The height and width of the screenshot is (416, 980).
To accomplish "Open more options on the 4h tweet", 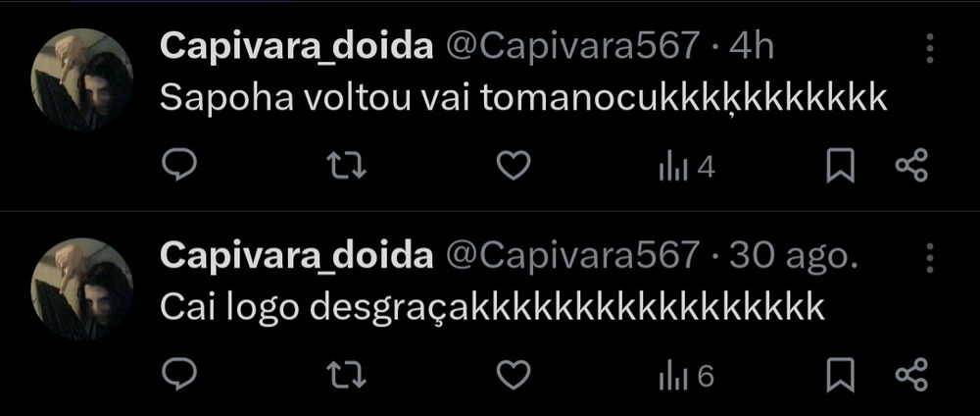I will coord(930,48).
